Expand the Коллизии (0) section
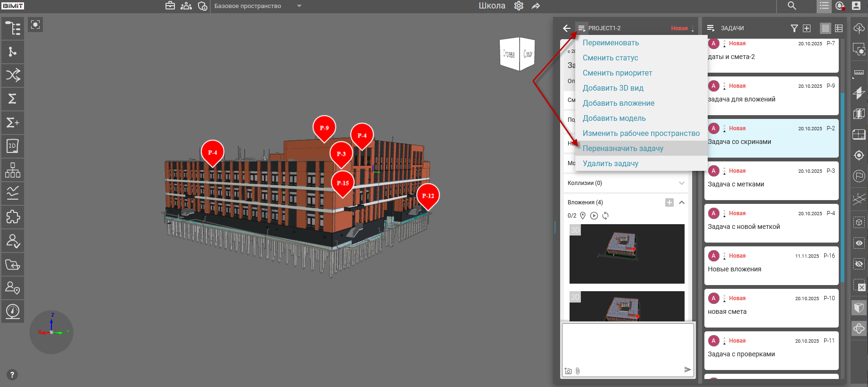Image resolution: width=868 pixels, height=387 pixels. (681, 183)
